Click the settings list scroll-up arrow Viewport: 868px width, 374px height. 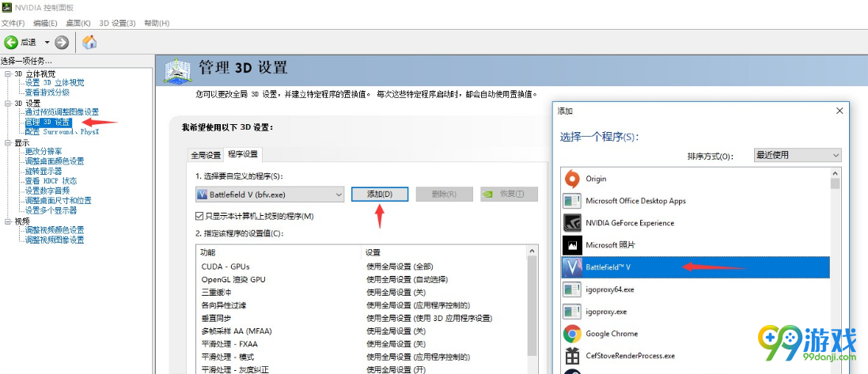pyautogui.click(x=533, y=251)
